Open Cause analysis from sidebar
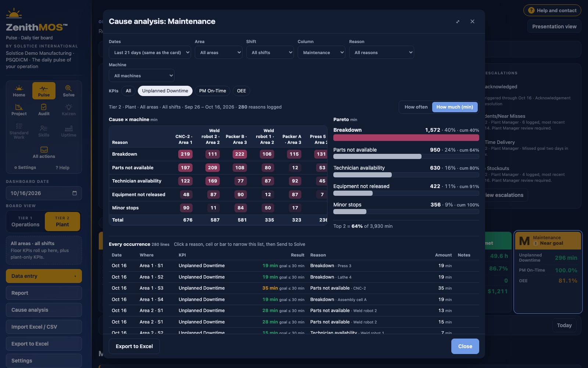The height and width of the screenshot is (368, 588). point(44,310)
